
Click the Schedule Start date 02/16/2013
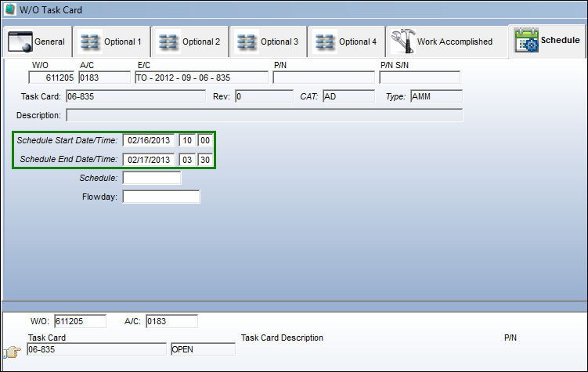click(149, 141)
